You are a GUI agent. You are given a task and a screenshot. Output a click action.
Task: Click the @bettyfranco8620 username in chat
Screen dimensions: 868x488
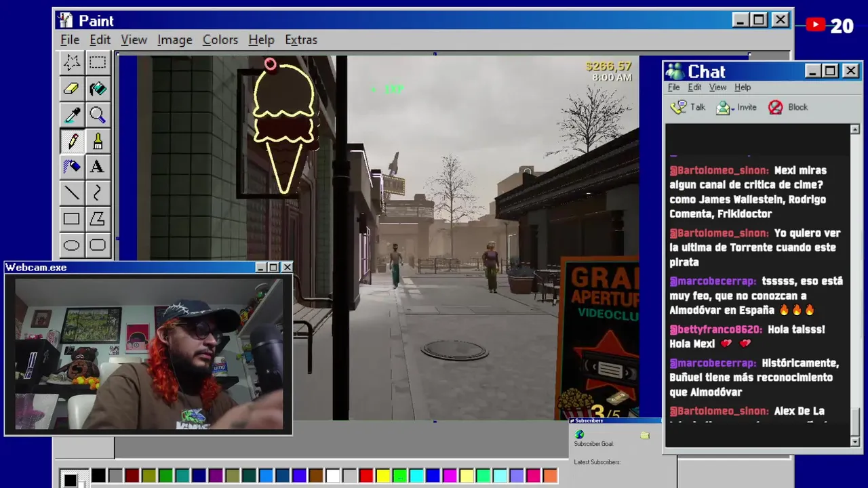[715, 329]
